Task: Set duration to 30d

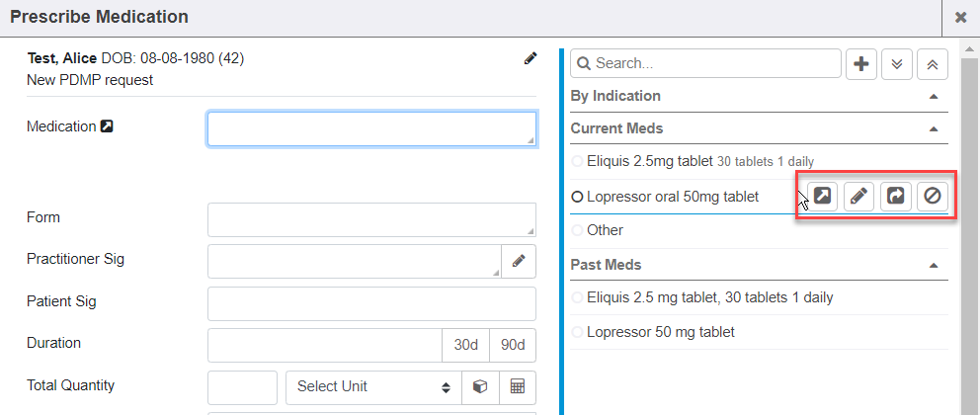Action: click(465, 345)
